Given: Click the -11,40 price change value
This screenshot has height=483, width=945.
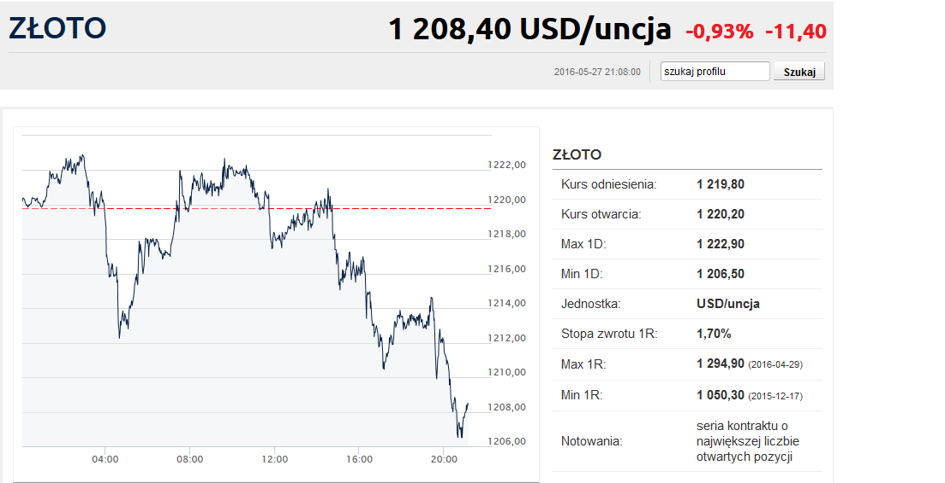Looking at the screenshot, I should click(796, 31).
